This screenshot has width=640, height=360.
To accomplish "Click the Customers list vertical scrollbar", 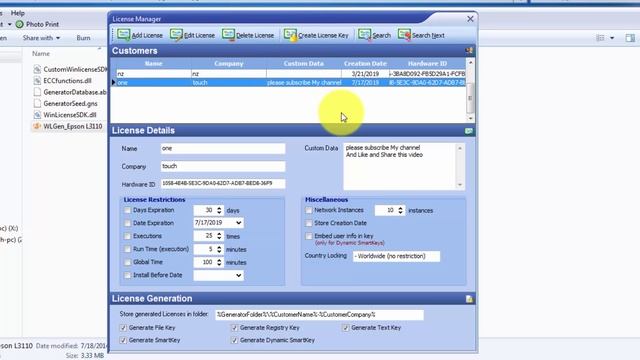I will click(470, 91).
